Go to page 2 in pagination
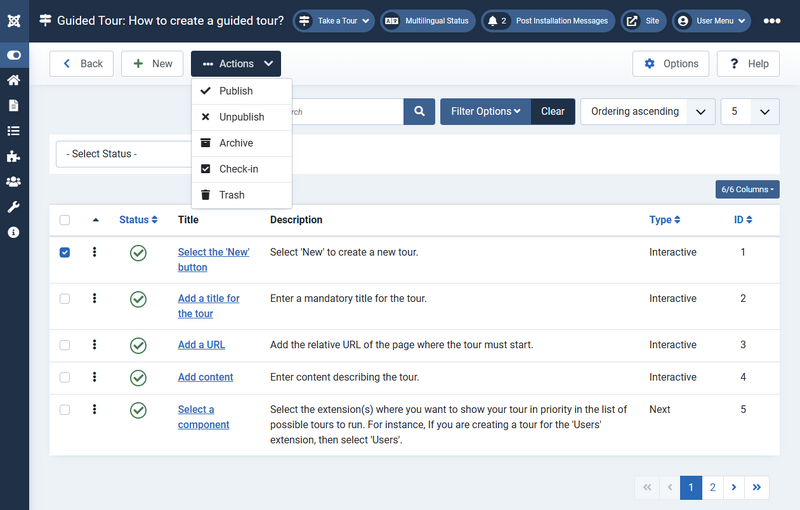 (x=712, y=487)
